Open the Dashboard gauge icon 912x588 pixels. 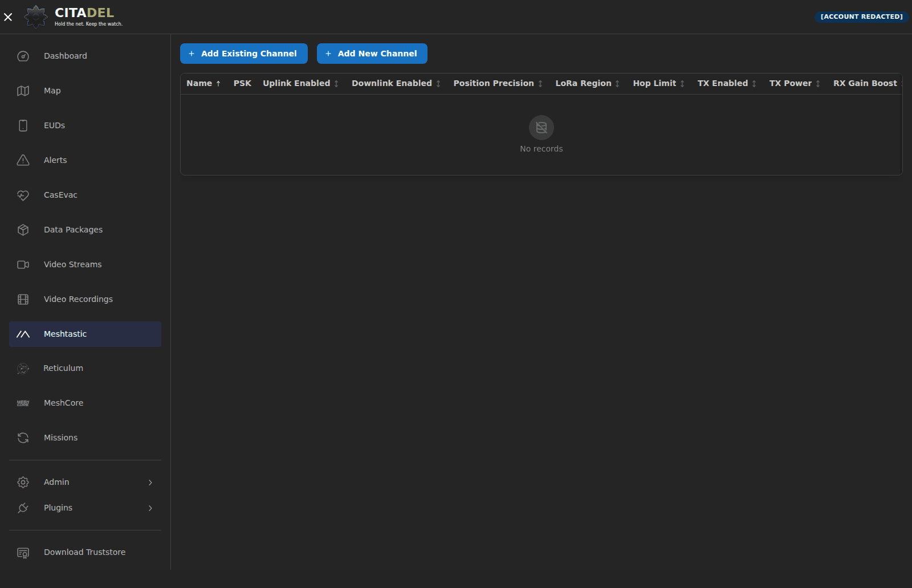coord(23,56)
